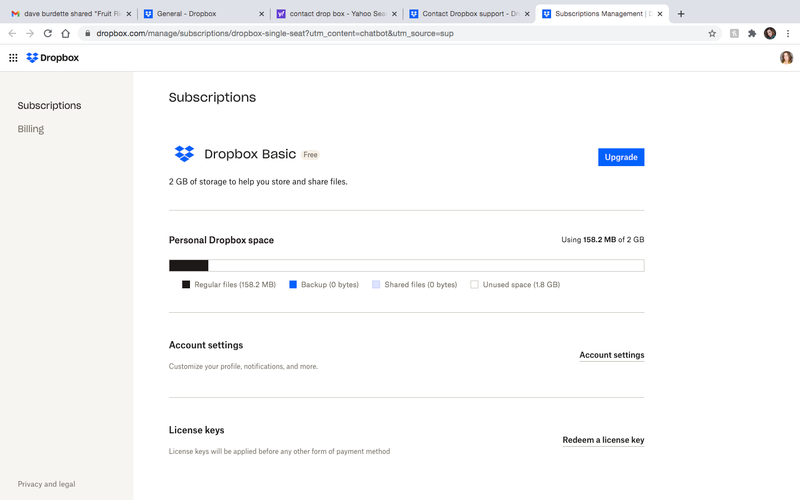
Task: Click the Dropbox logo in header
Action: 53,58
